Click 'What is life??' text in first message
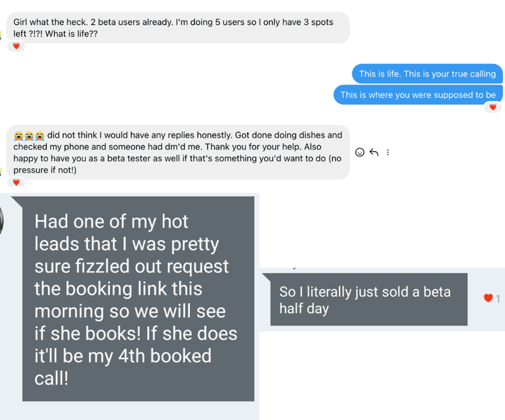This screenshot has height=420, width=505. click(x=71, y=34)
